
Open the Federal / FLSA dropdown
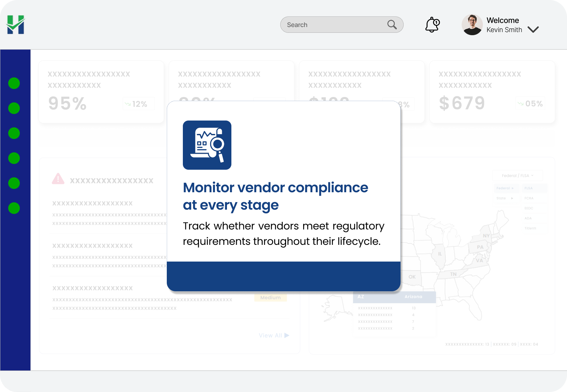click(517, 176)
